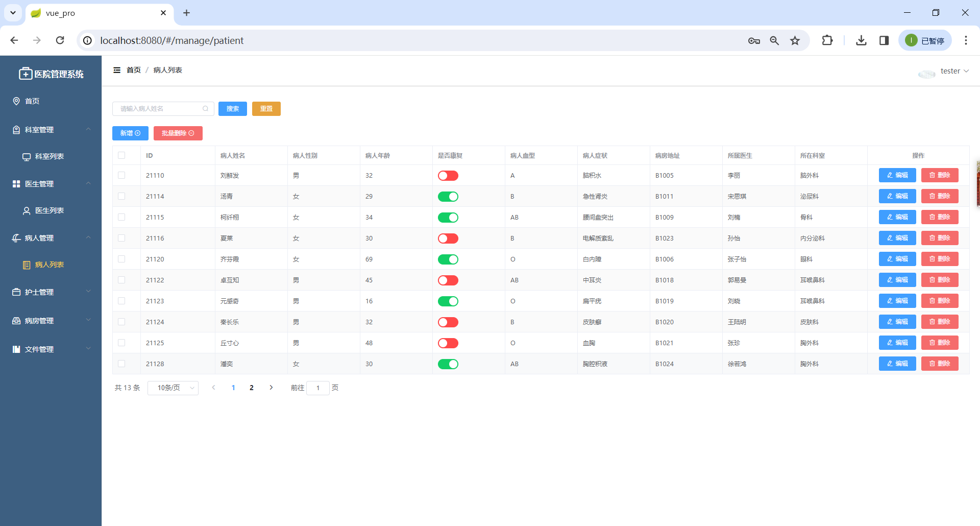Select pagination page 1

(233, 388)
